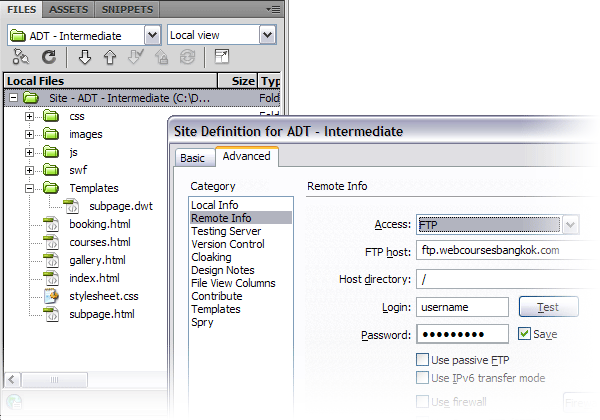Open the Files panel options menu icon

273,9
